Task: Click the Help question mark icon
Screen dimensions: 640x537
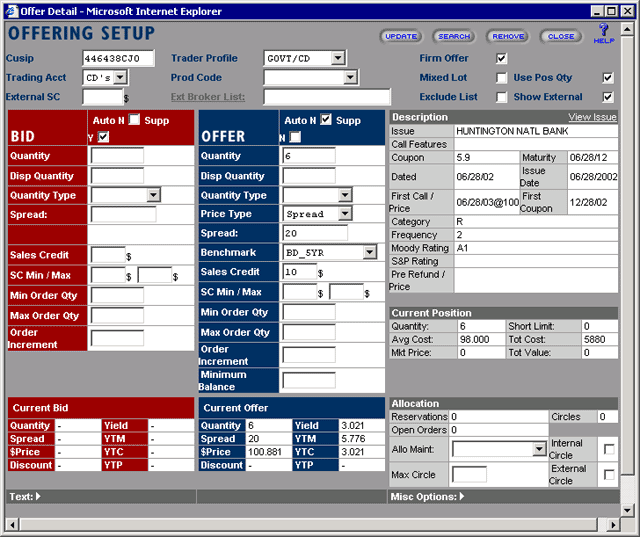Action: tap(603, 33)
